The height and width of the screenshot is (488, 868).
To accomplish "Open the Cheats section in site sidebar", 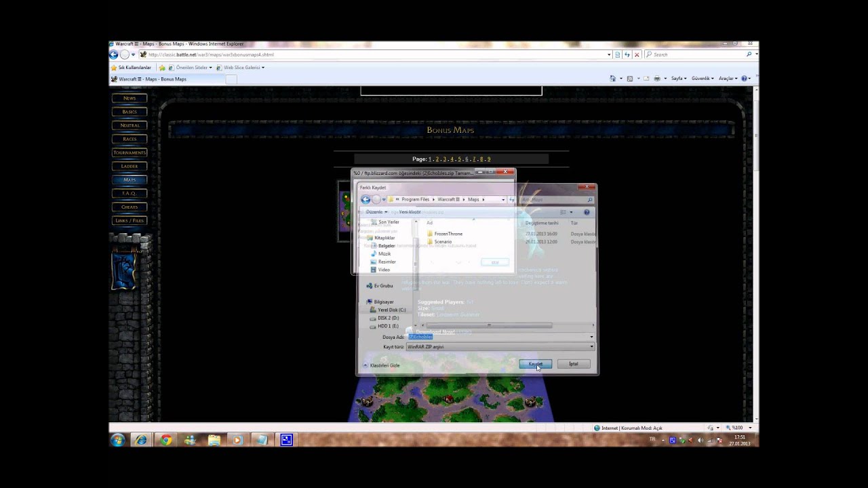I will click(x=130, y=207).
